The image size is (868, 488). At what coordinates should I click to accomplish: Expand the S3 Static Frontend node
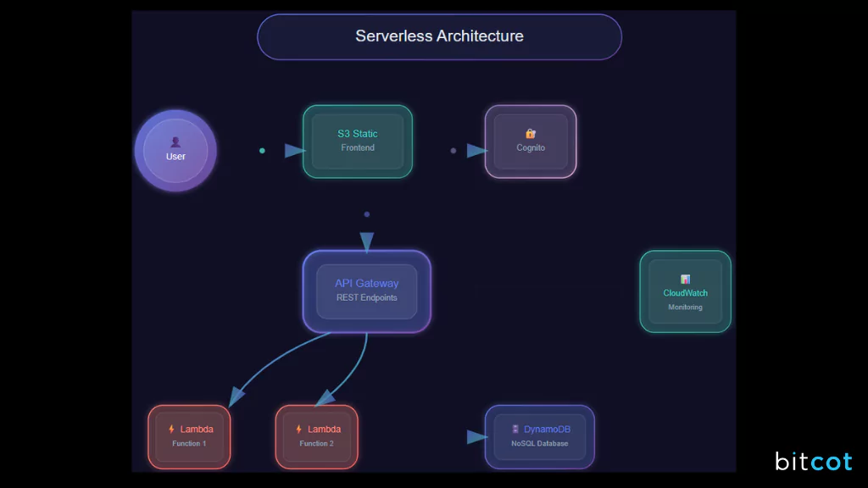(x=358, y=141)
